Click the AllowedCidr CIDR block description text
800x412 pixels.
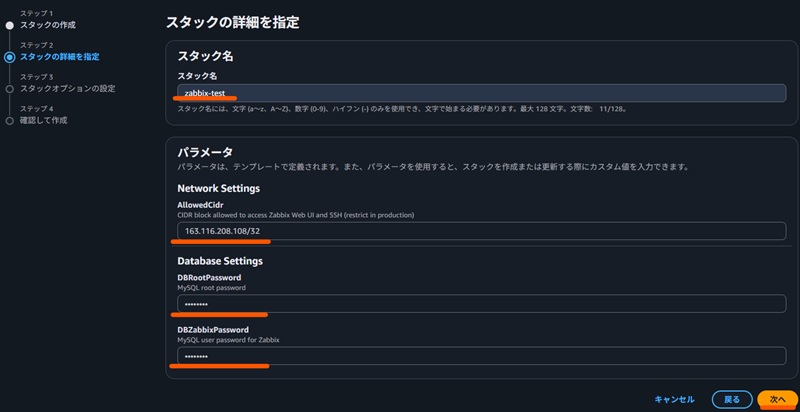[x=295, y=215]
